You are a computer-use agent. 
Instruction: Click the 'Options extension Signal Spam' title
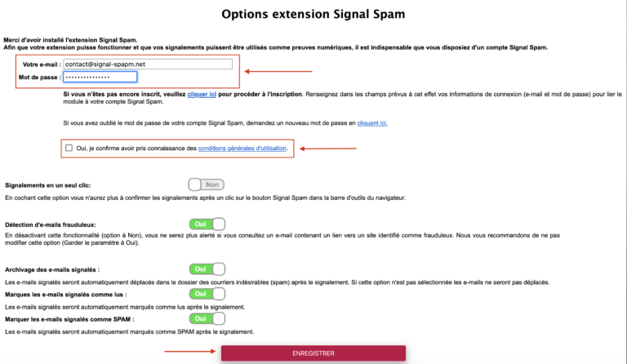pyautogui.click(x=313, y=14)
